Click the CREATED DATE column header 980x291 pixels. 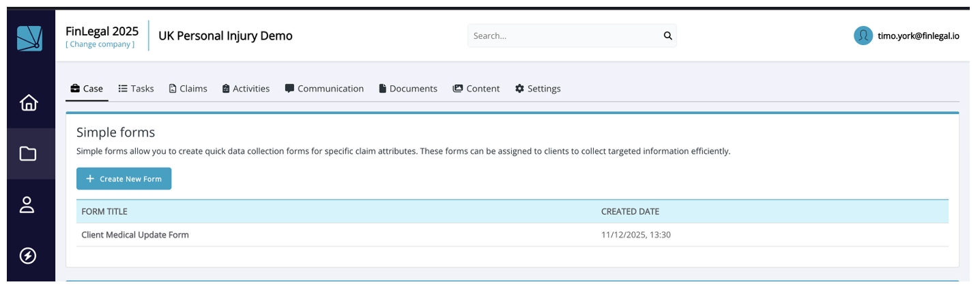click(630, 212)
